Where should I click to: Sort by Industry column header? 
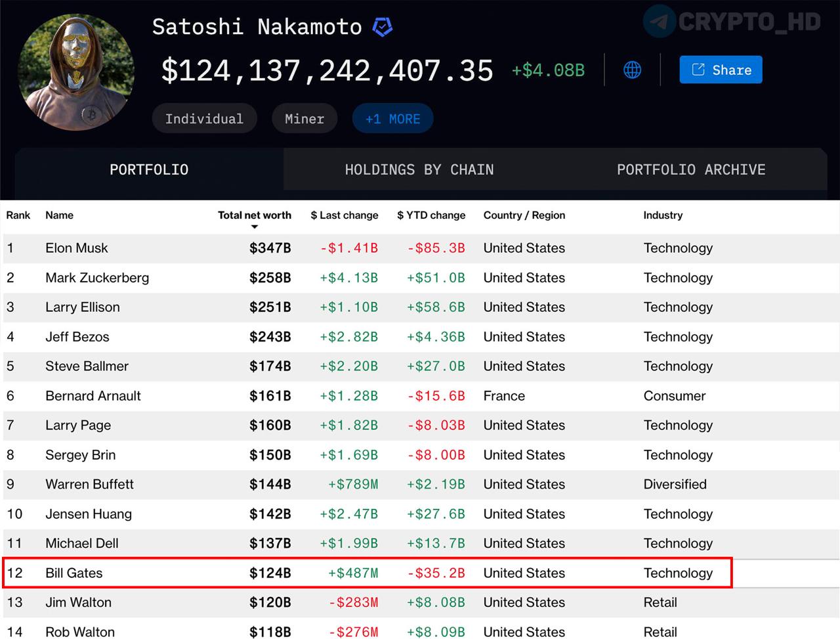(663, 215)
